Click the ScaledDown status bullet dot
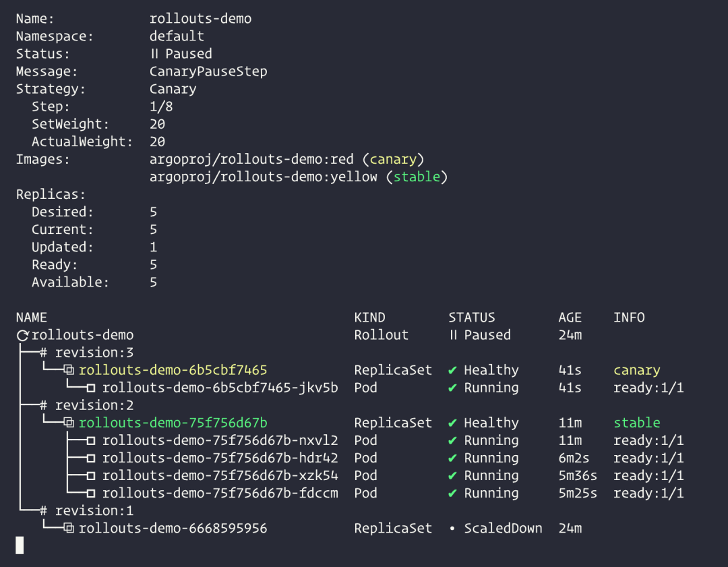This screenshot has width=728, height=567. tap(452, 528)
